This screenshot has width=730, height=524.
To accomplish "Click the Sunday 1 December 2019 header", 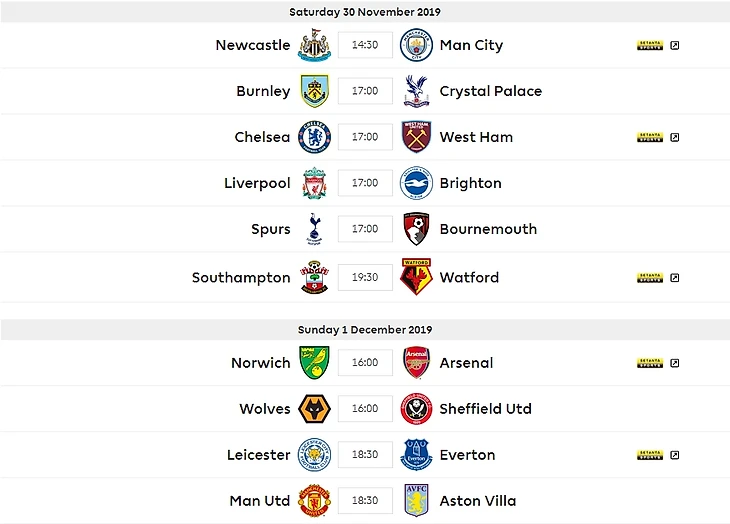I will (x=365, y=330).
